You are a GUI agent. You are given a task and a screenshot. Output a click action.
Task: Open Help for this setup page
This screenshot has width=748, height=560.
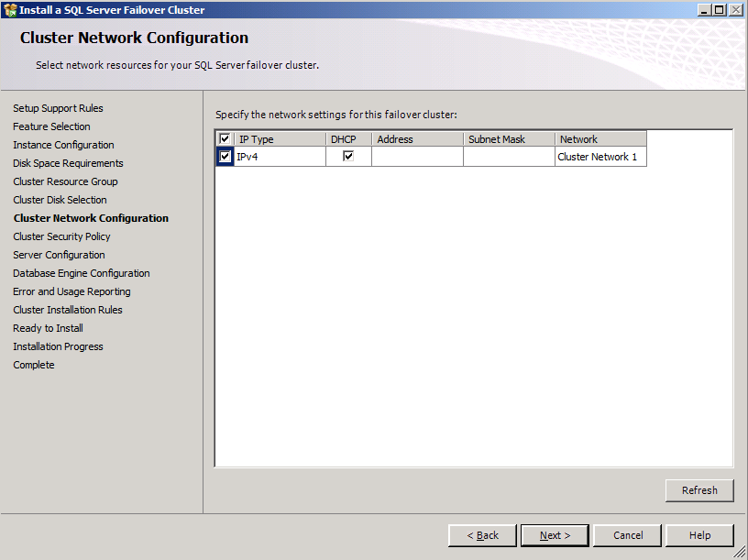(699, 535)
